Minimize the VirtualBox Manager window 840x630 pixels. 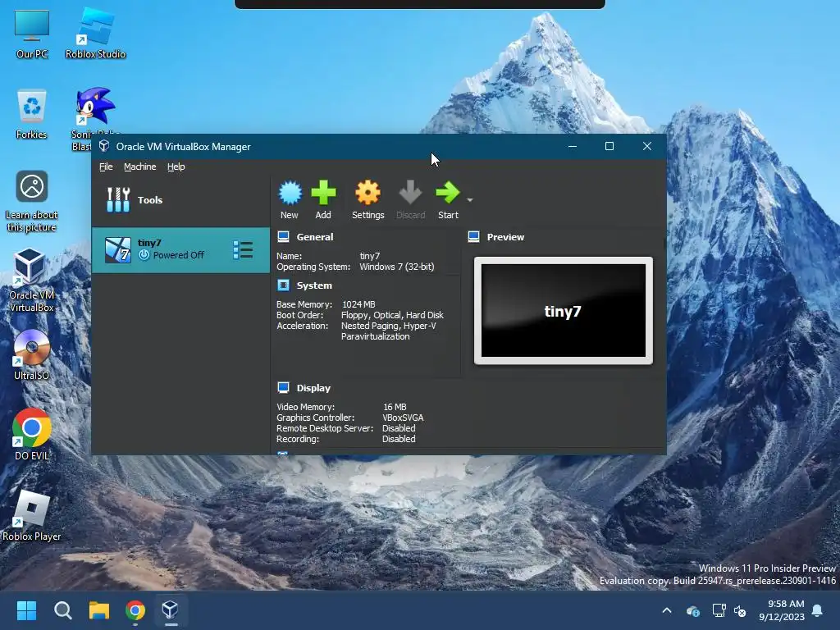[x=572, y=146]
